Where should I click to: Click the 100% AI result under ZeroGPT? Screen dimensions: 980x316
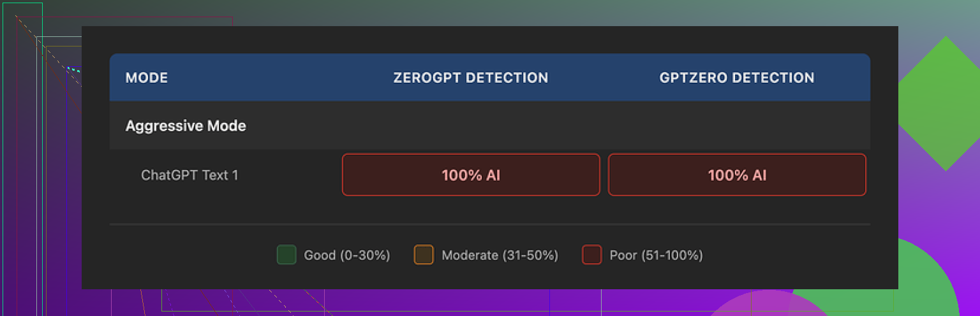(x=471, y=175)
